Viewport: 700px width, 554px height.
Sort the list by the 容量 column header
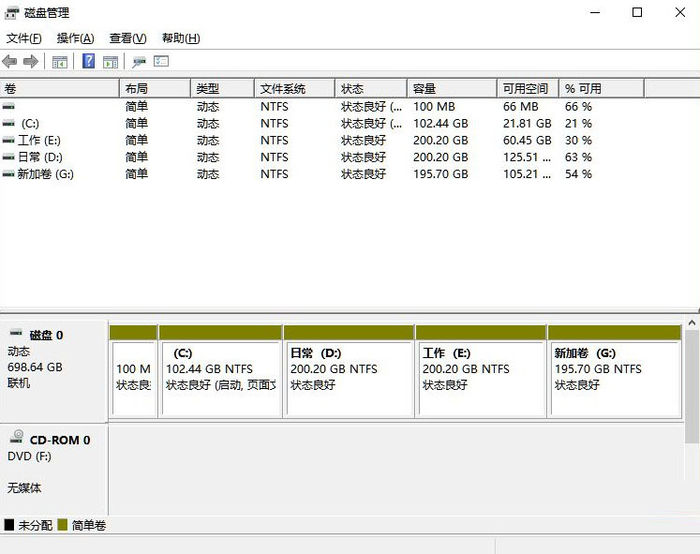[450, 89]
